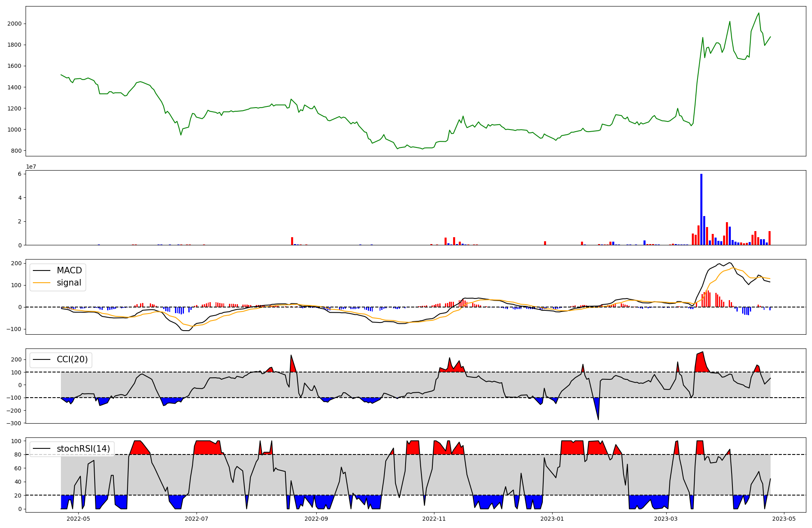Click the 2023-03 x-axis date label
The height and width of the screenshot is (528, 812).
coord(666,519)
